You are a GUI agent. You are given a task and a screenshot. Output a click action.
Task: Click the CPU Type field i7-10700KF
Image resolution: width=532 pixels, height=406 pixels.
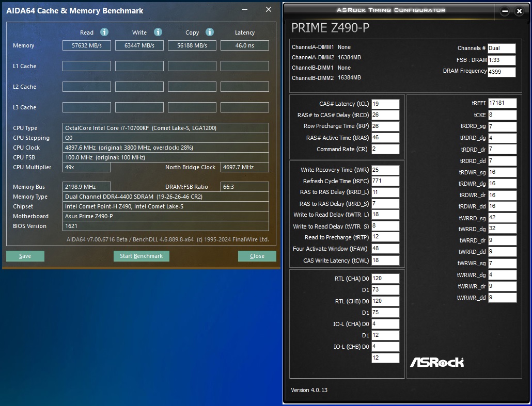(x=166, y=128)
